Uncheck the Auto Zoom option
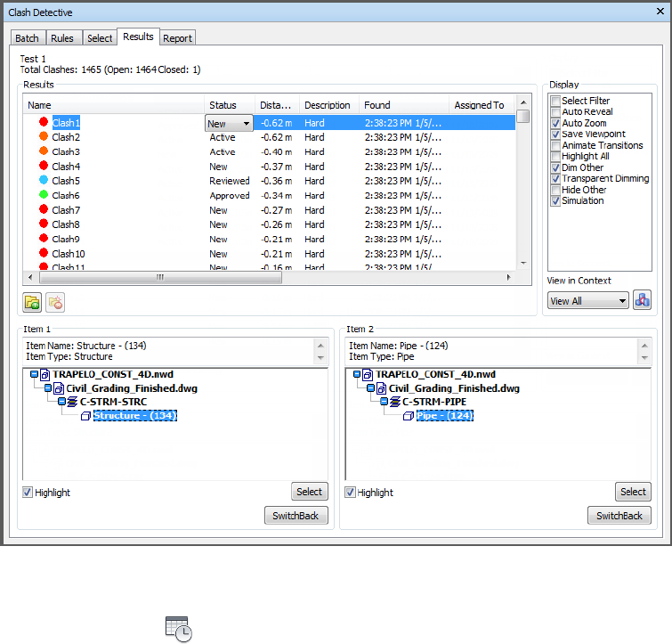 tap(555, 123)
